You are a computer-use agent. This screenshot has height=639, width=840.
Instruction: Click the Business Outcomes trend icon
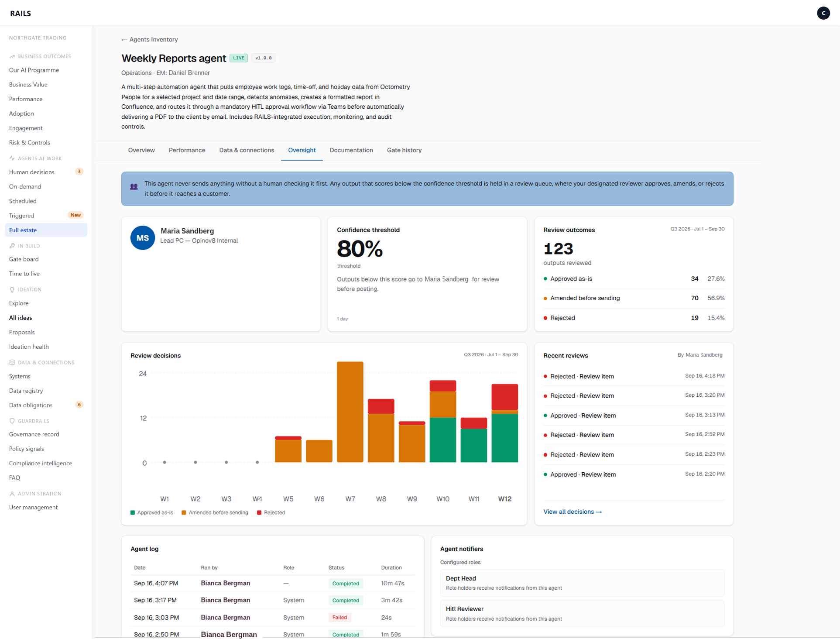click(12, 56)
